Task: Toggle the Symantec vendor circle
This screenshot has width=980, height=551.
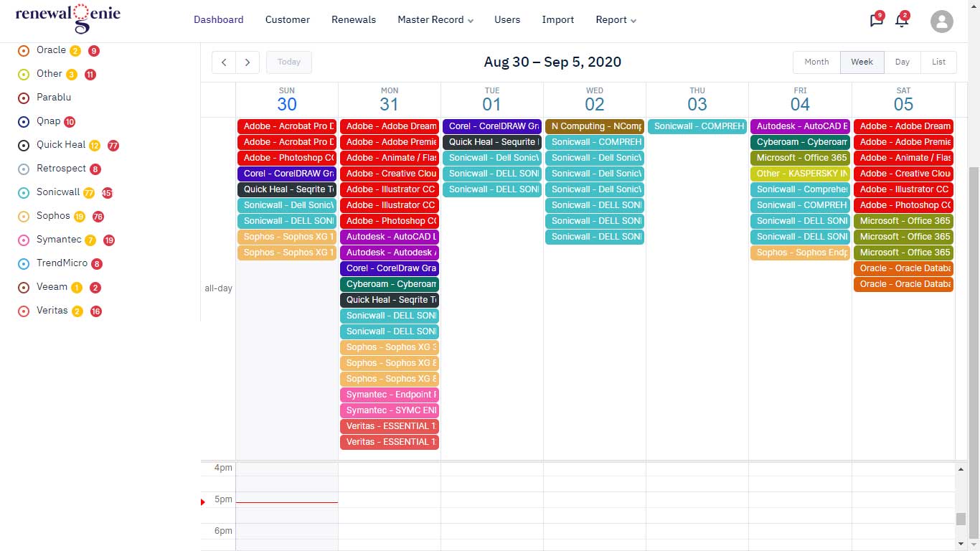Action: point(23,240)
